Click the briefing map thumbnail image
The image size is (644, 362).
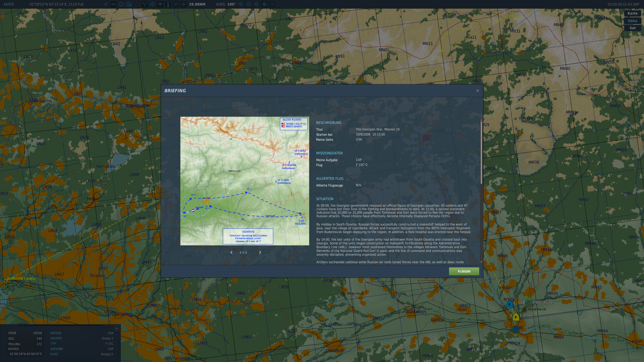tap(245, 181)
